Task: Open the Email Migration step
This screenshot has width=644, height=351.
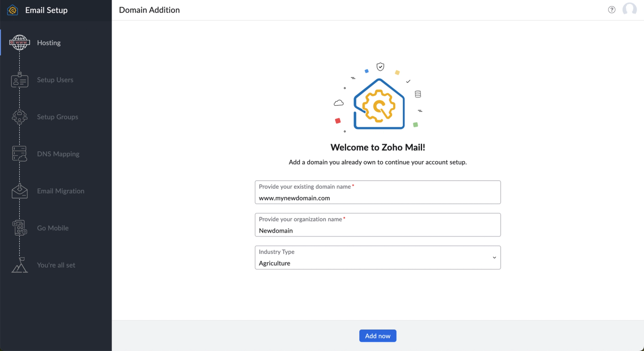Action: pos(56,191)
